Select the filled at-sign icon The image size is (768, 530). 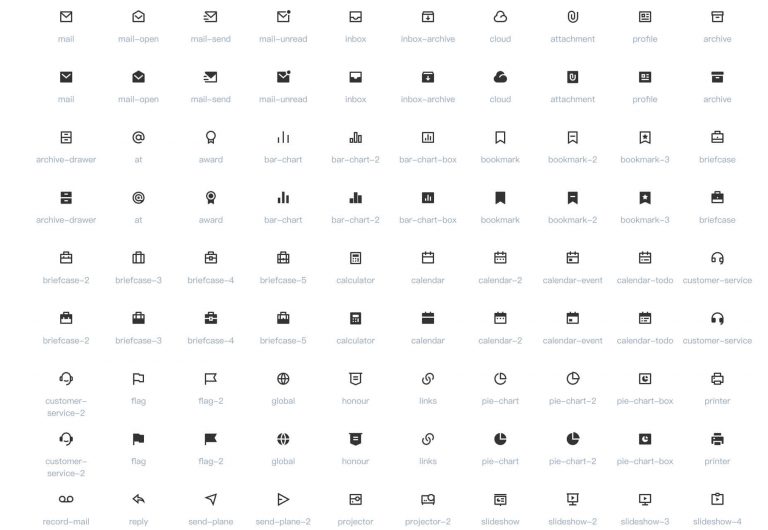pyautogui.click(x=138, y=198)
